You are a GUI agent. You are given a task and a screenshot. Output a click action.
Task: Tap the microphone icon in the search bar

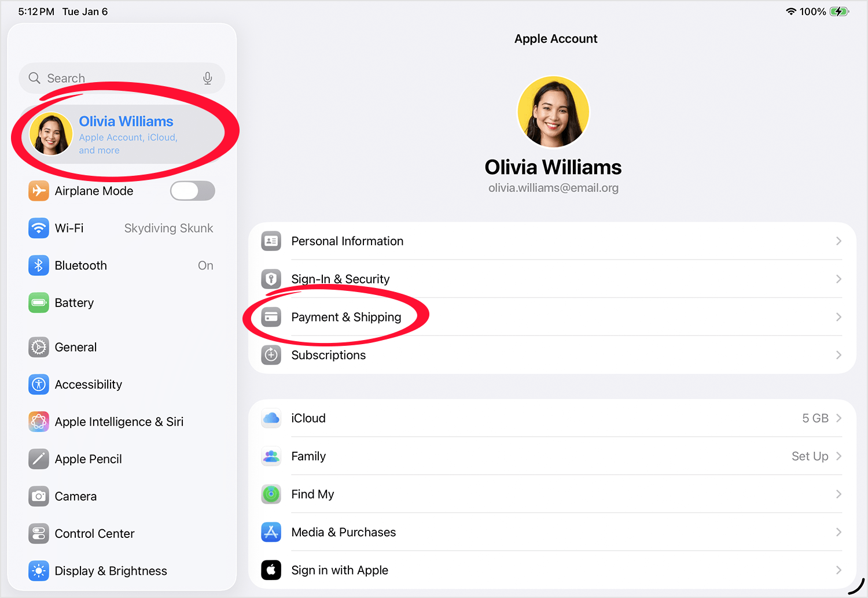pyautogui.click(x=208, y=78)
